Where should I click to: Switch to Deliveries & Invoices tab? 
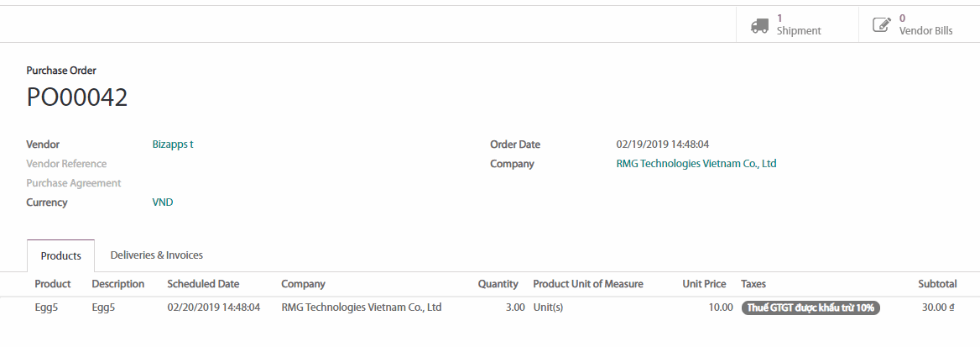pyautogui.click(x=156, y=255)
